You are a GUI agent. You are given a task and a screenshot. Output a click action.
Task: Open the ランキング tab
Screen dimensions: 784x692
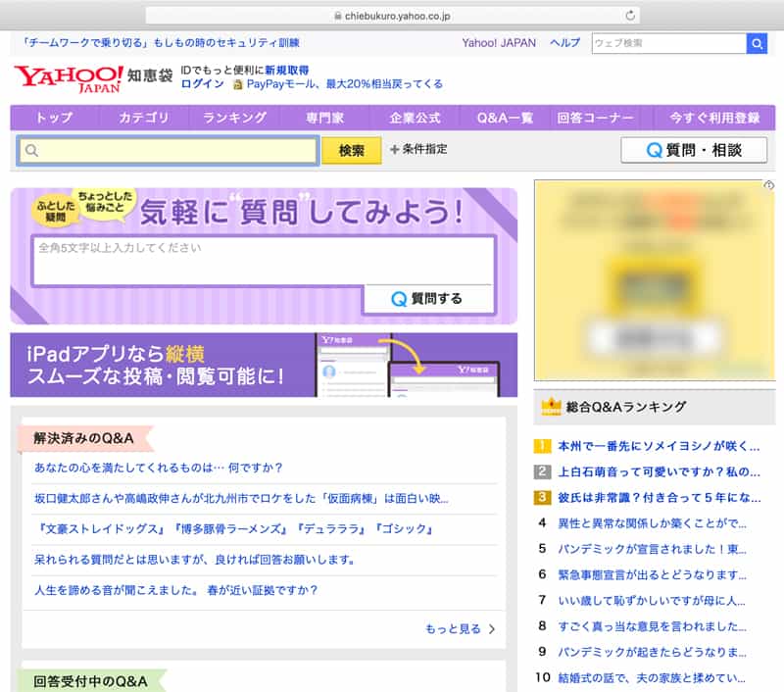point(234,118)
